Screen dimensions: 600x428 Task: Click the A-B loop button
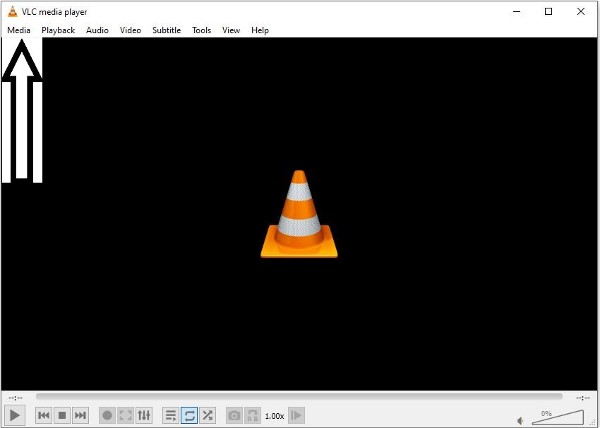[253, 415]
